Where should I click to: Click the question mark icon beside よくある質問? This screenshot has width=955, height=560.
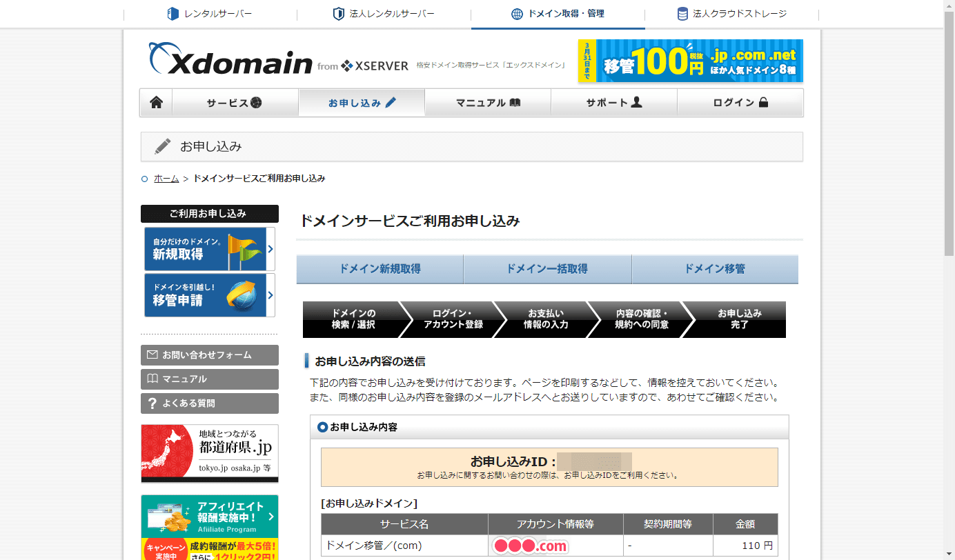click(x=152, y=403)
